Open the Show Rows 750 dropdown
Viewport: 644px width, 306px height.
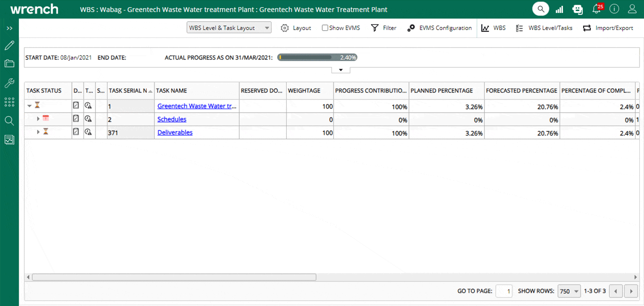(x=569, y=291)
